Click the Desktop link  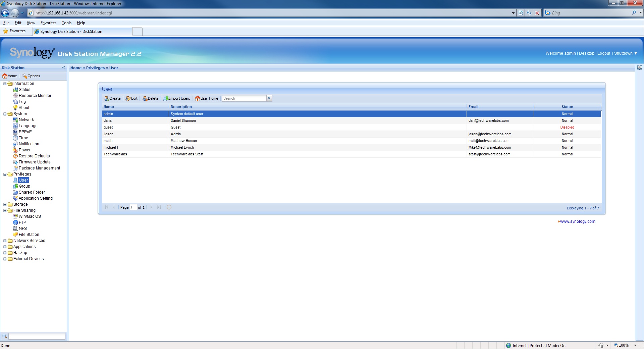tap(586, 53)
